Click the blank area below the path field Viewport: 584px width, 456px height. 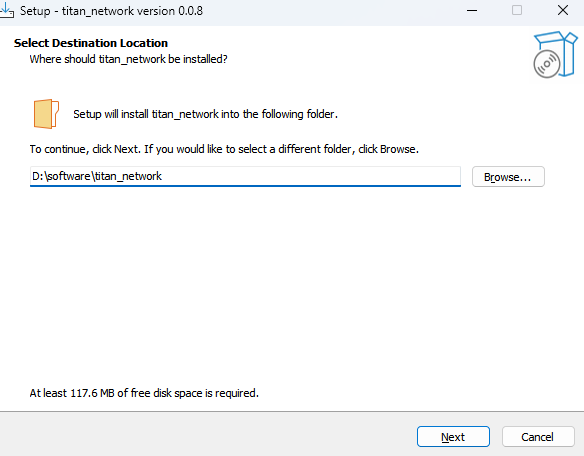287,283
